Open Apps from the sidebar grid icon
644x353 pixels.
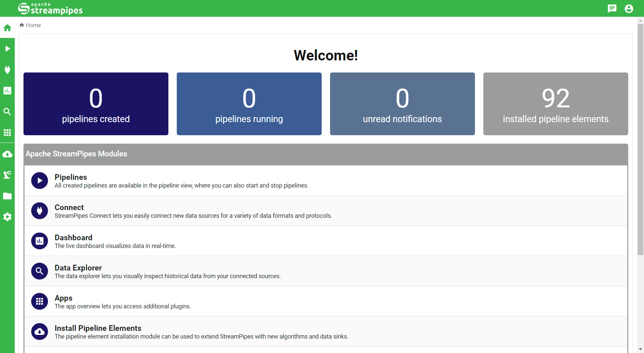7,133
